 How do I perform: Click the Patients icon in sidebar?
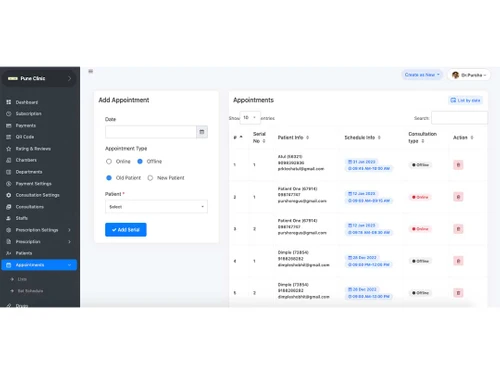[9, 253]
